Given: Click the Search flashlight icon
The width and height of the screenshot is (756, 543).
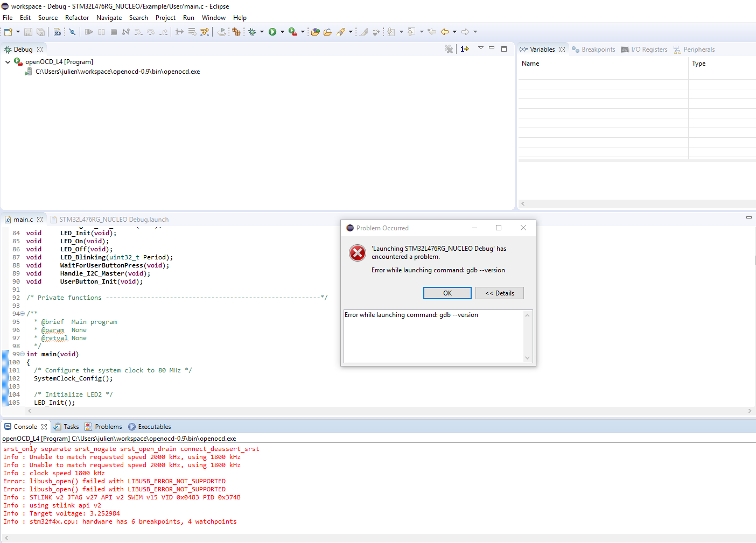Looking at the screenshot, I should pos(341,32).
